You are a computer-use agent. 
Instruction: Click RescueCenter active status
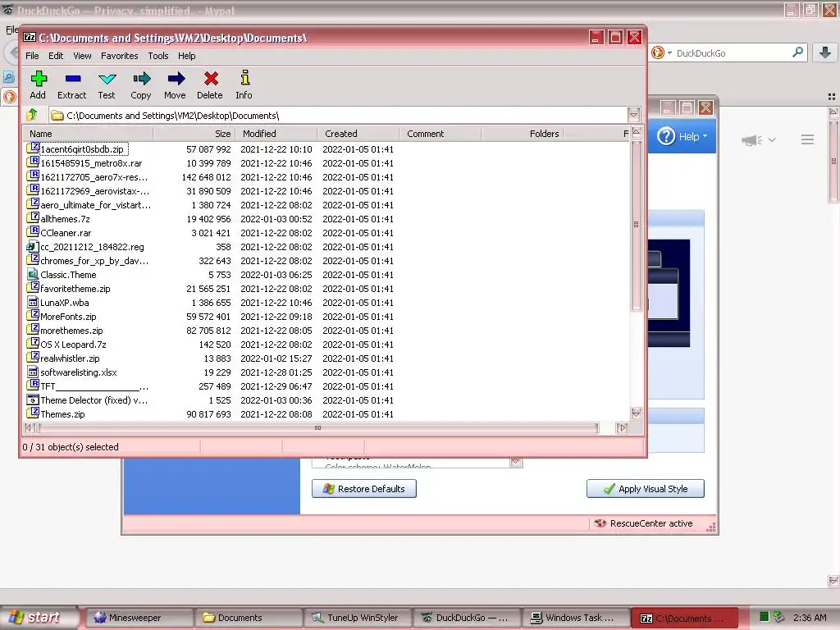pyautogui.click(x=644, y=523)
